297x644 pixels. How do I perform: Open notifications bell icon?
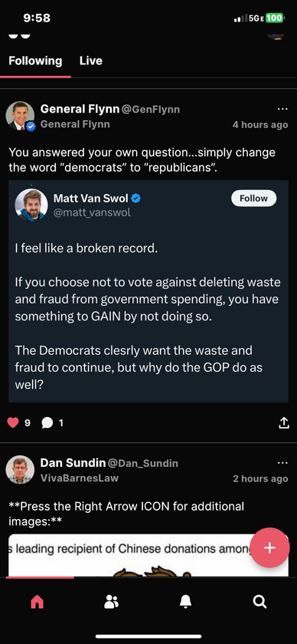tap(185, 602)
